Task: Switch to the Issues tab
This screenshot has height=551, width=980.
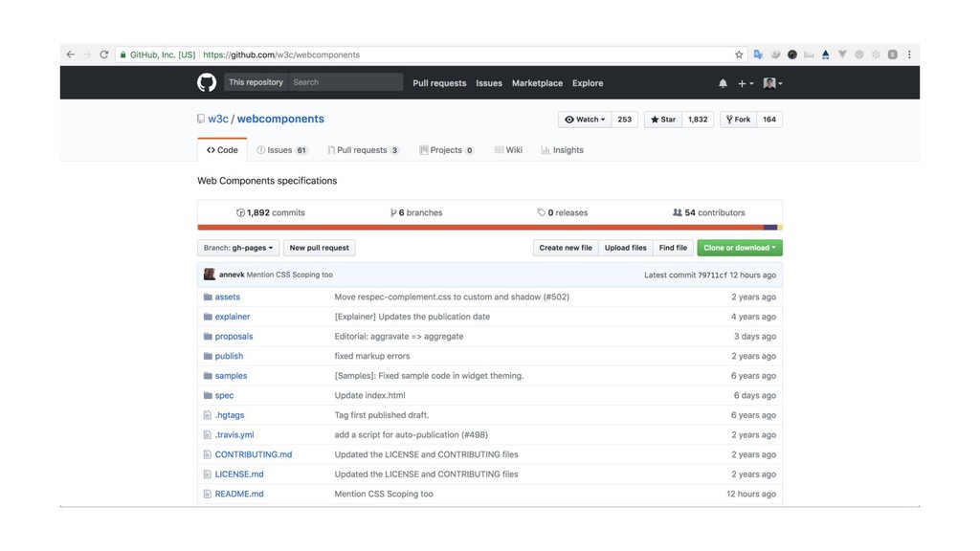Action: click(x=279, y=150)
